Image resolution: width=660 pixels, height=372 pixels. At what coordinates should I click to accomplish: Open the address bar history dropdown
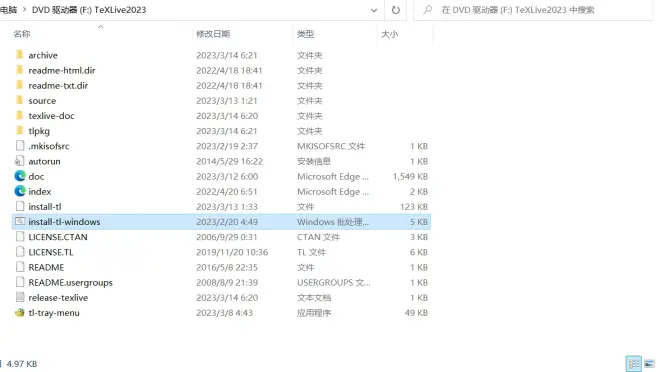(374, 11)
